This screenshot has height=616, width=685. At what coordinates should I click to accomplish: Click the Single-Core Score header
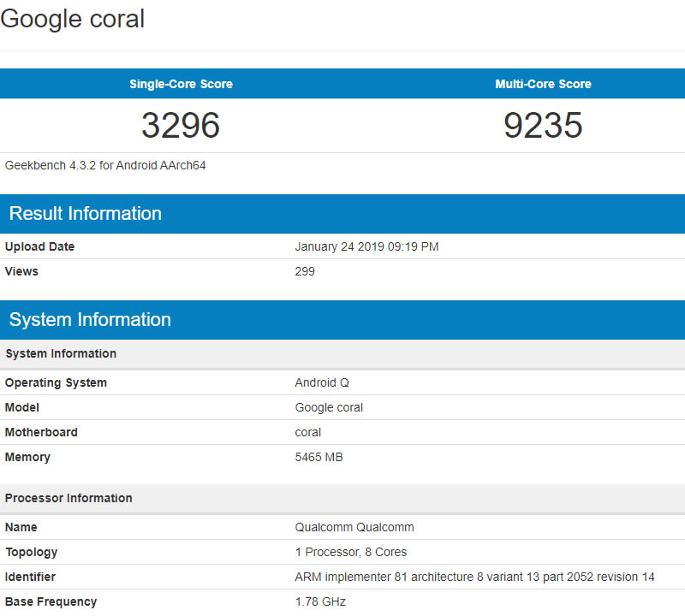point(181,84)
